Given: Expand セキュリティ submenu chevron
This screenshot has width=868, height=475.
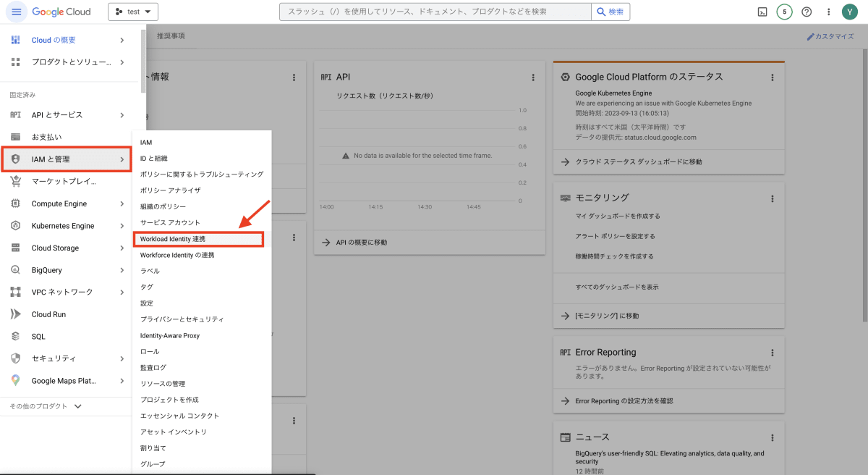Looking at the screenshot, I should 122,358.
